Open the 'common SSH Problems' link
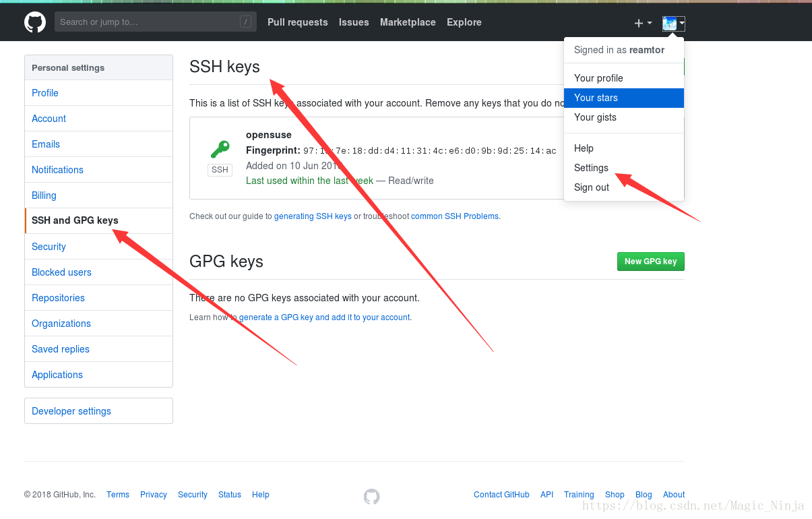The width and height of the screenshot is (812, 519). click(455, 216)
